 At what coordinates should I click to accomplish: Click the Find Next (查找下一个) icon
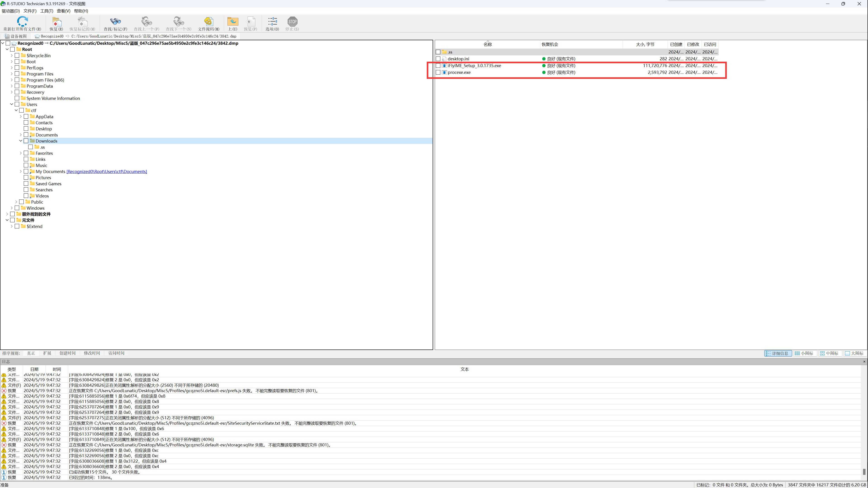click(178, 21)
